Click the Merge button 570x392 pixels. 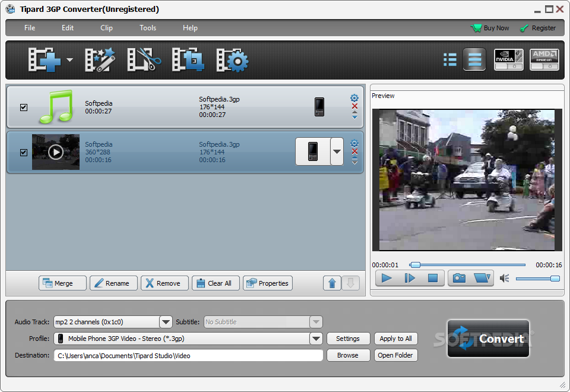(x=62, y=283)
